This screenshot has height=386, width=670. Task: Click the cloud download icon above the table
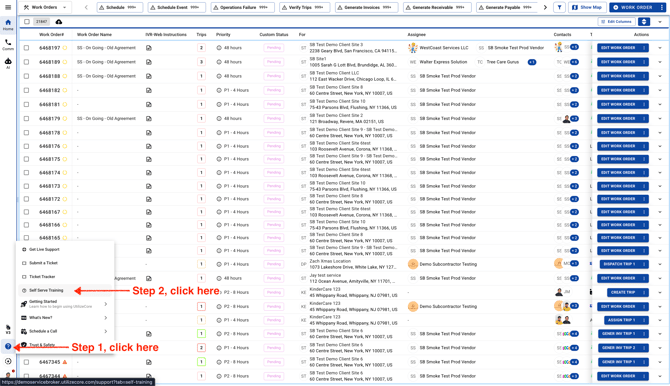click(59, 22)
